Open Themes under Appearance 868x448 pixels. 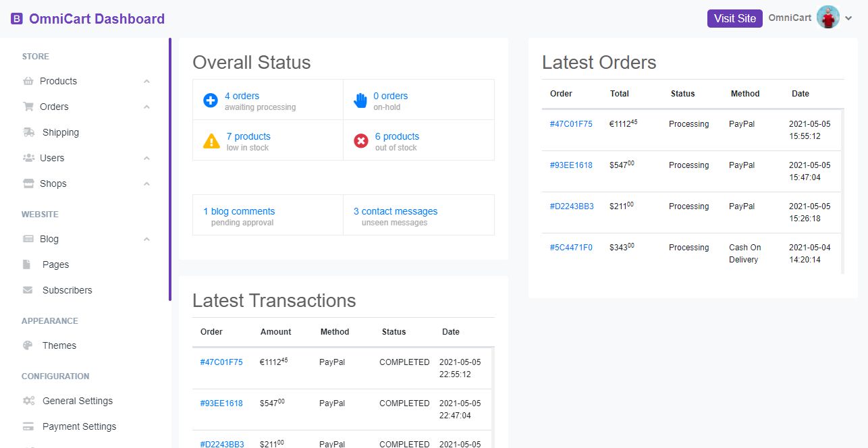tap(59, 345)
